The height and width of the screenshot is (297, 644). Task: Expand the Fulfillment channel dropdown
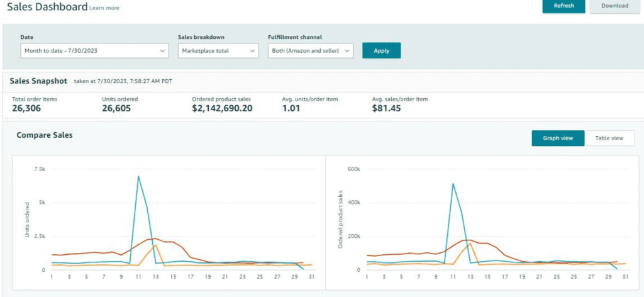click(x=311, y=50)
